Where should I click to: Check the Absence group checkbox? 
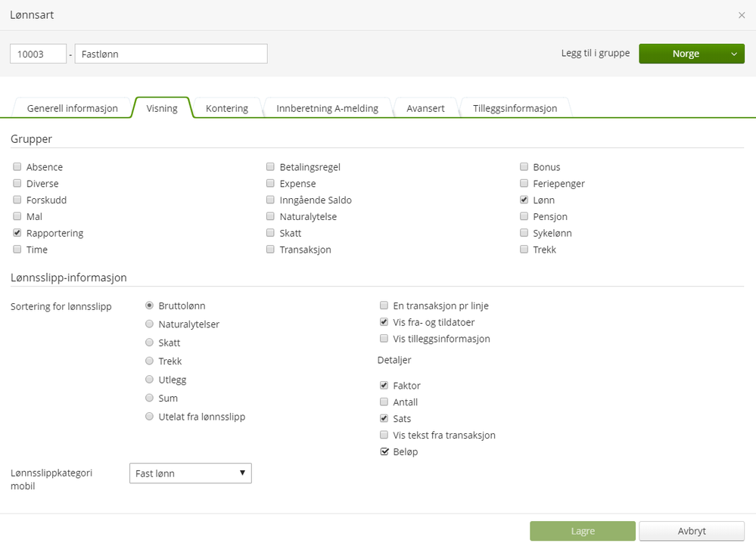coord(17,166)
